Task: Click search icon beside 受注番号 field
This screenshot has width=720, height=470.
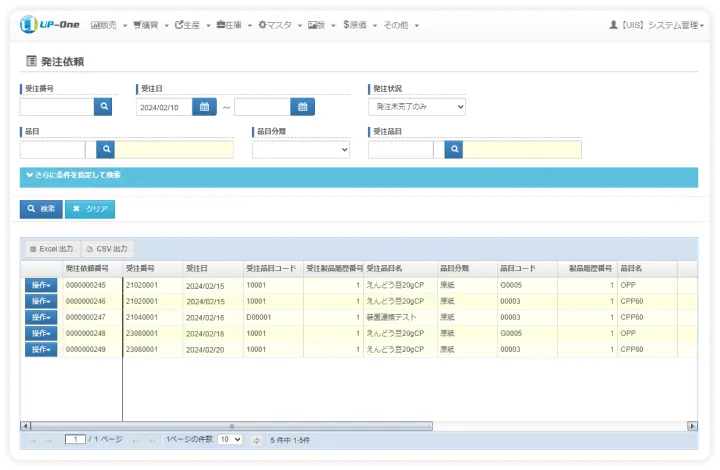Action: pyautogui.click(x=103, y=106)
